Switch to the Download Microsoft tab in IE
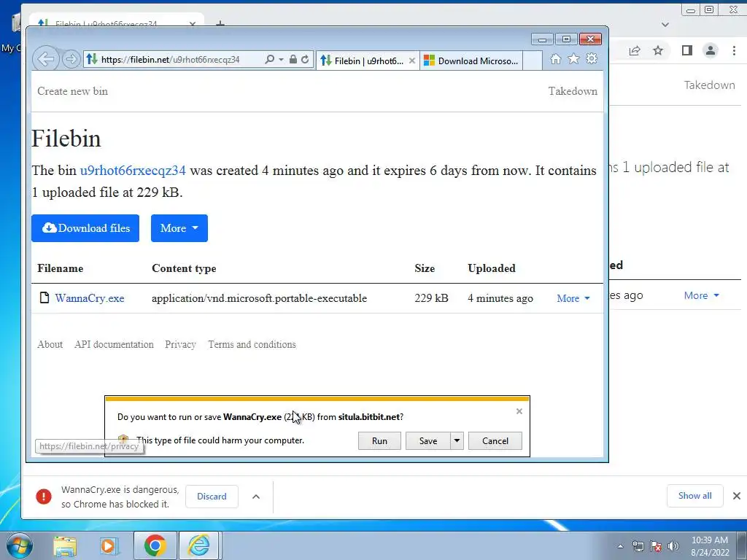The height and width of the screenshot is (560, 747). tap(471, 61)
